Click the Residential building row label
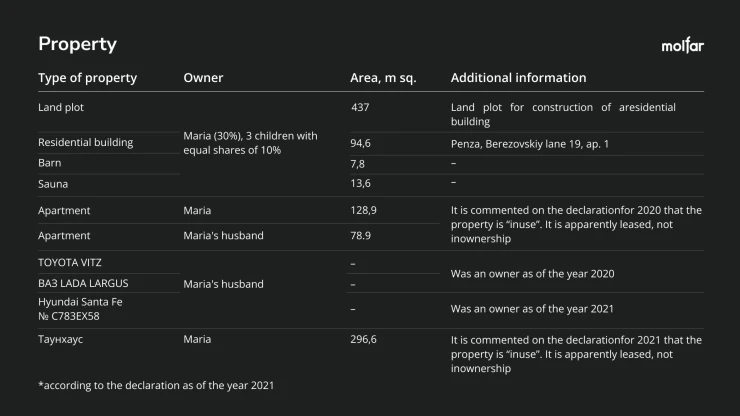Screen dimensions: 740x416 click(85, 143)
